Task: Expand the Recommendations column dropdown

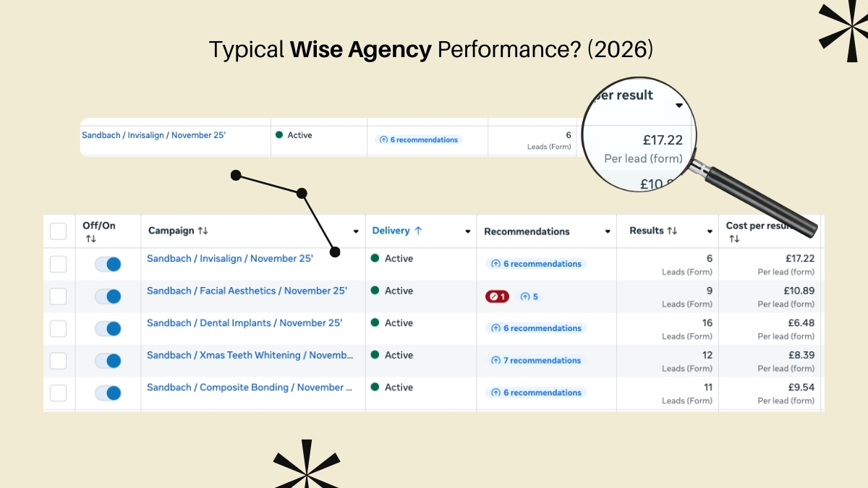Action: (607, 232)
